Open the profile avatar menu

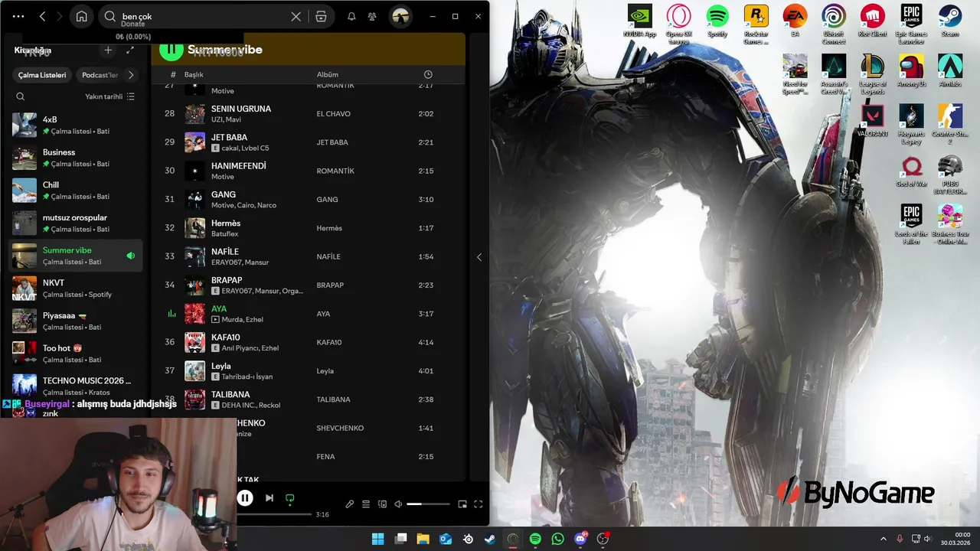pyautogui.click(x=400, y=16)
